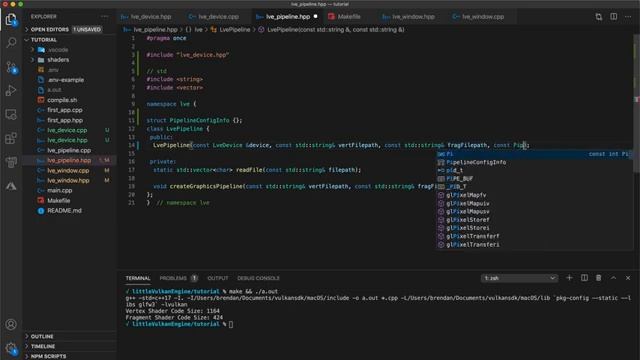Open the Debug Console tab
This screenshot has height=360, width=640.
point(258,278)
